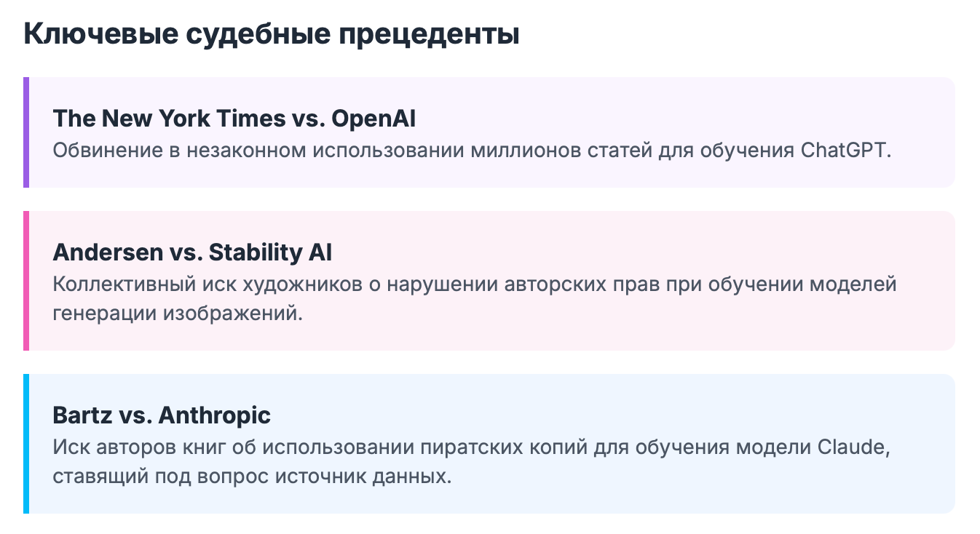
Task: Click the blue accent bar on third card
Action: coord(26,444)
